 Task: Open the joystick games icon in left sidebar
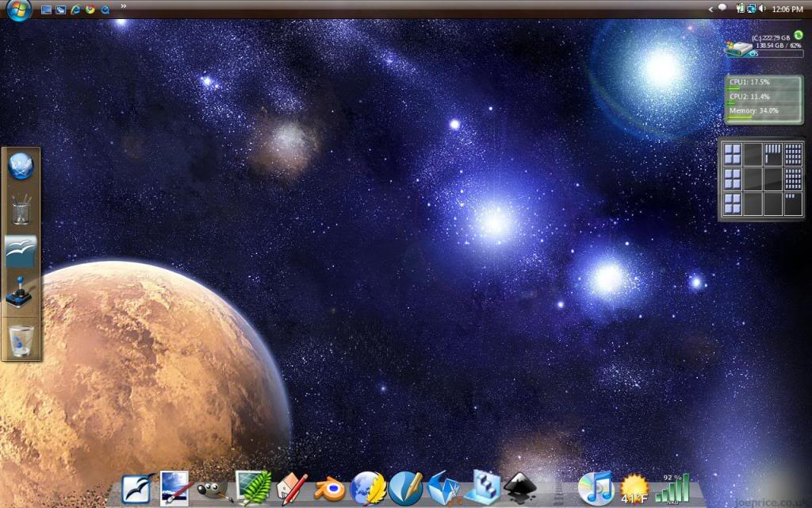tap(20, 292)
